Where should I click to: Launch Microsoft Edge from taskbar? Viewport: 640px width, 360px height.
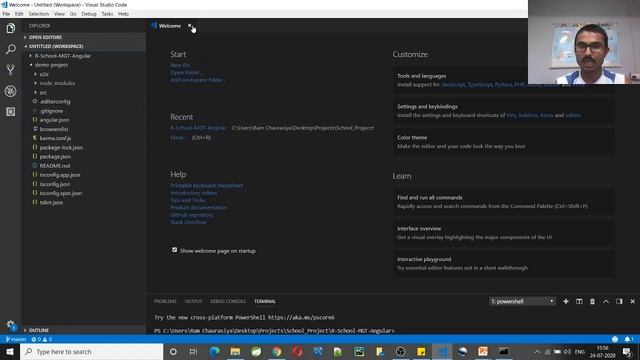point(215,351)
